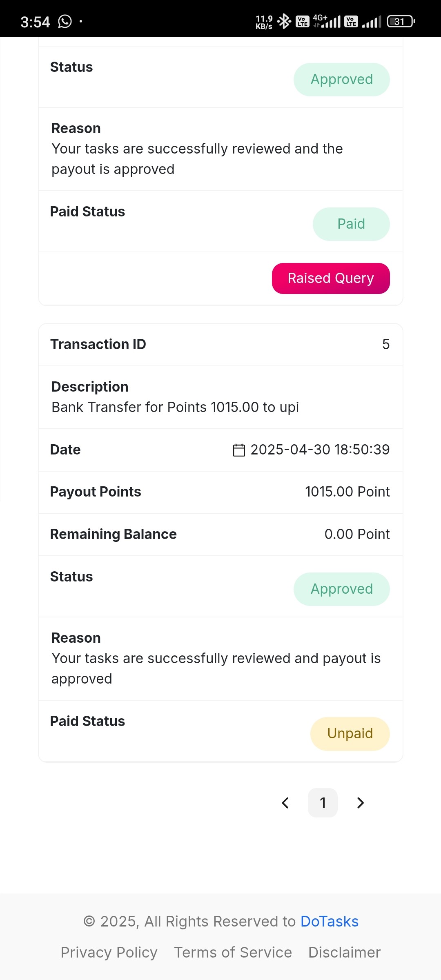
Task: Open the Disclaimer link
Action: 344,953
